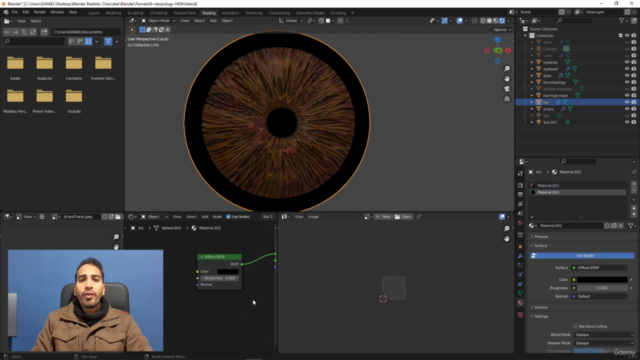Add material slot with plus icon
This screenshot has width=640, height=360.
coord(634,184)
